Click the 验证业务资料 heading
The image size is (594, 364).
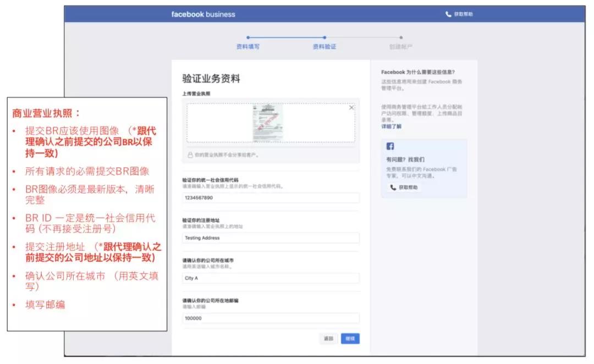click(x=211, y=79)
